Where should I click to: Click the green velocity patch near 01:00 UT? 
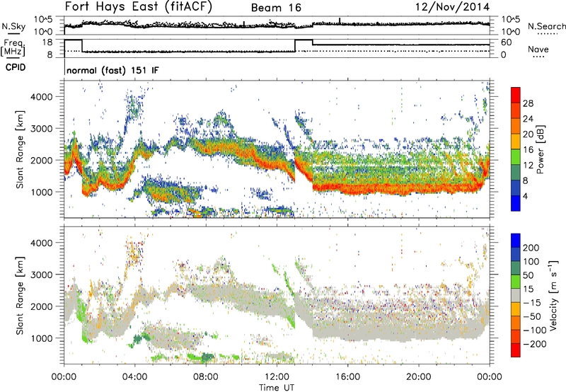[x=82, y=318]
